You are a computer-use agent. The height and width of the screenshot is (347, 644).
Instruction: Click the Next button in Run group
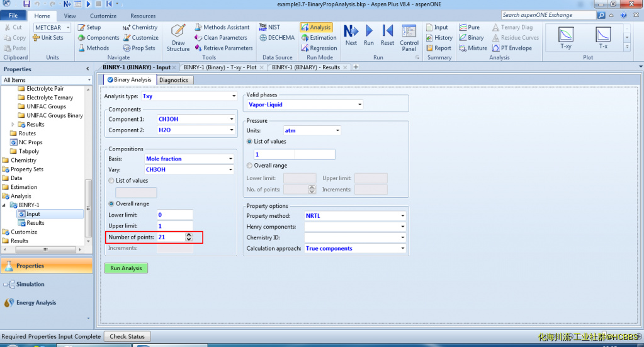351,35
